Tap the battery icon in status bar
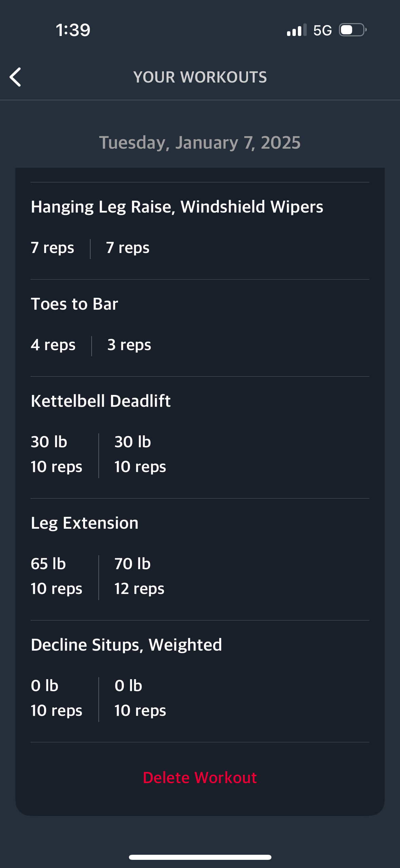 (353, 30)
